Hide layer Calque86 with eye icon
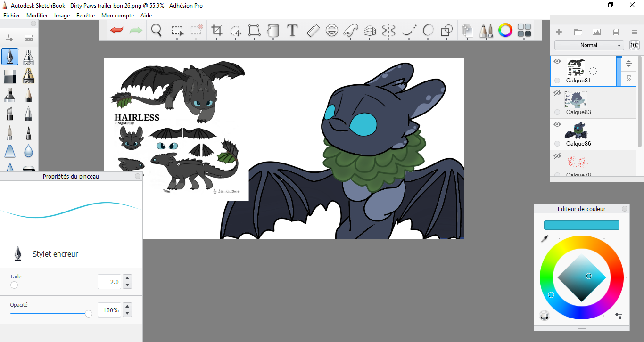The width and height of the screenshot is (644, 342). [557, 124]
